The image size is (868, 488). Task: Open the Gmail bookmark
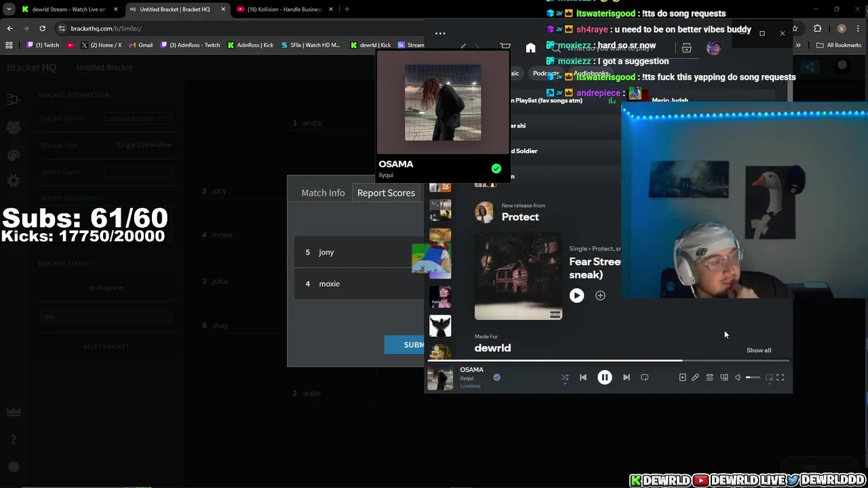(141, 45)
